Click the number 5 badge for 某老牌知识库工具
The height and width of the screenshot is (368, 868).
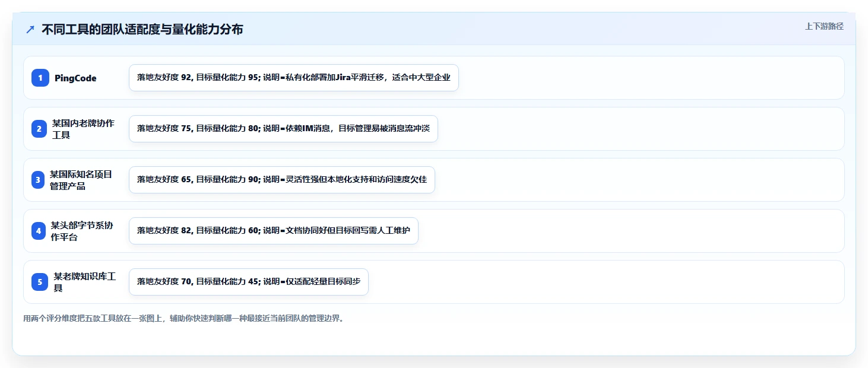point(40,282)
